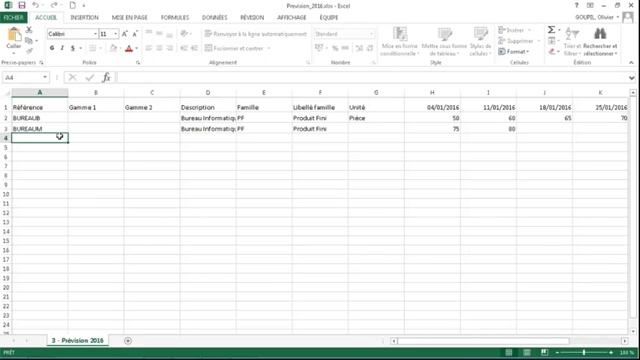This screenshot has height=360, width=640.
Task: Switch to the MISE EN PAGE tab
Action: pos(129,18)
